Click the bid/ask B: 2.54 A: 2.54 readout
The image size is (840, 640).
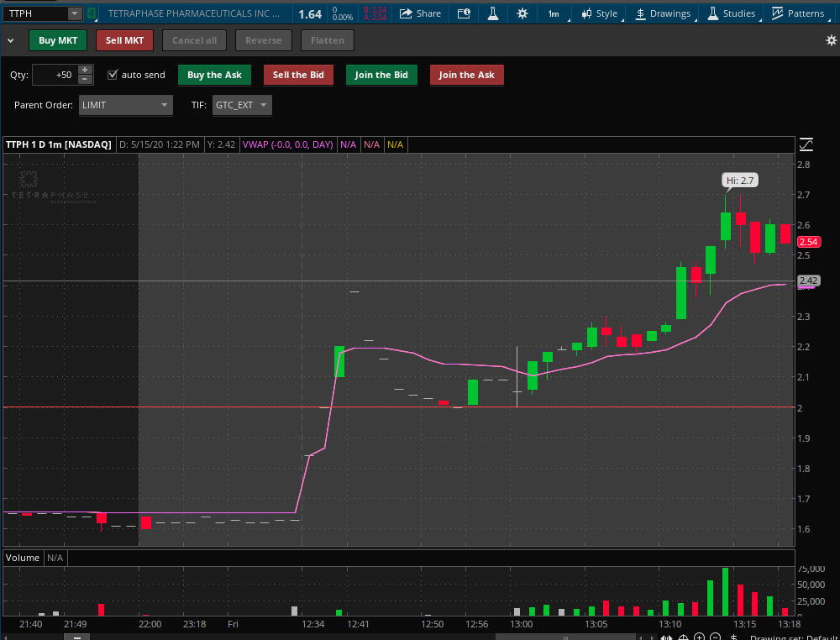click(375, 13)
